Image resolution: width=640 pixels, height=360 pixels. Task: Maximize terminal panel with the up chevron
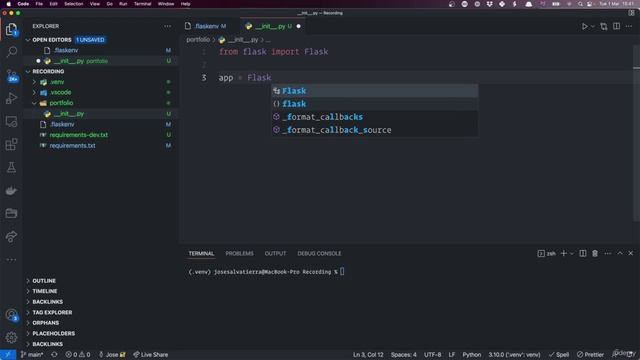click(x=620, y=253)
